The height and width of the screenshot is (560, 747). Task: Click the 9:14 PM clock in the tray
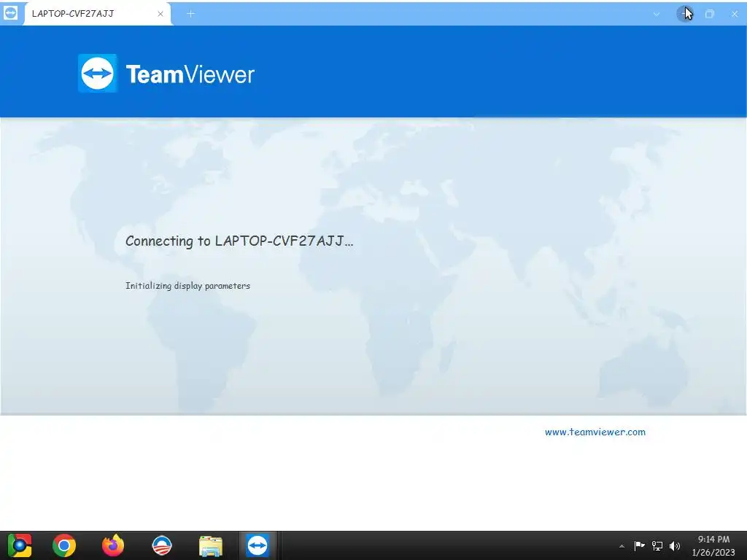pyautogui.click(x=713, y=539)
